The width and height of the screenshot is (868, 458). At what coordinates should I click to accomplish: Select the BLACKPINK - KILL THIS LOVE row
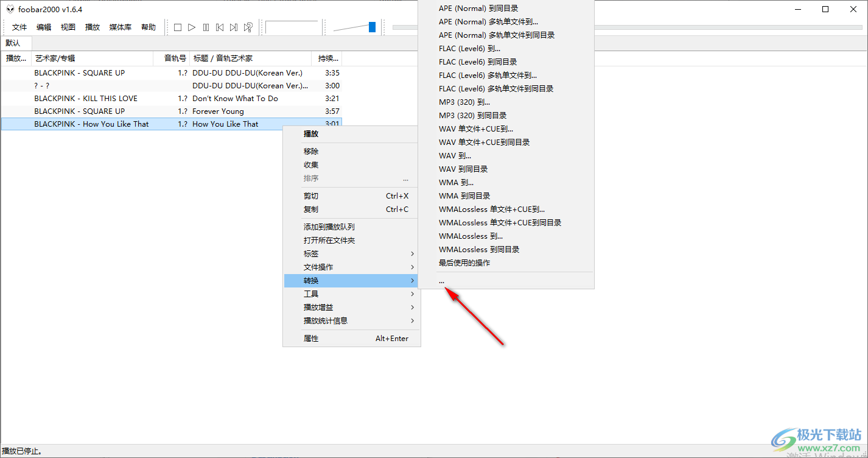tap(172, 99)
